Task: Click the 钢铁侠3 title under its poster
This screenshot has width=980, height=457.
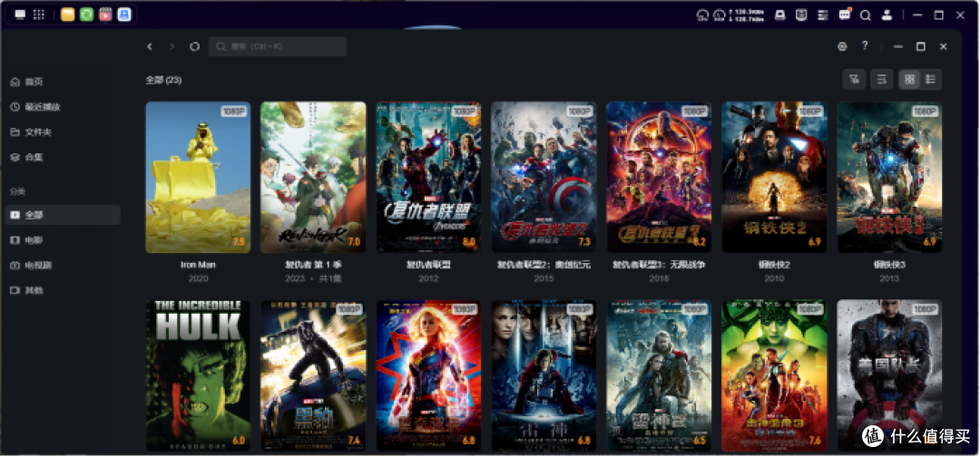Action: (x=889, y=265)
